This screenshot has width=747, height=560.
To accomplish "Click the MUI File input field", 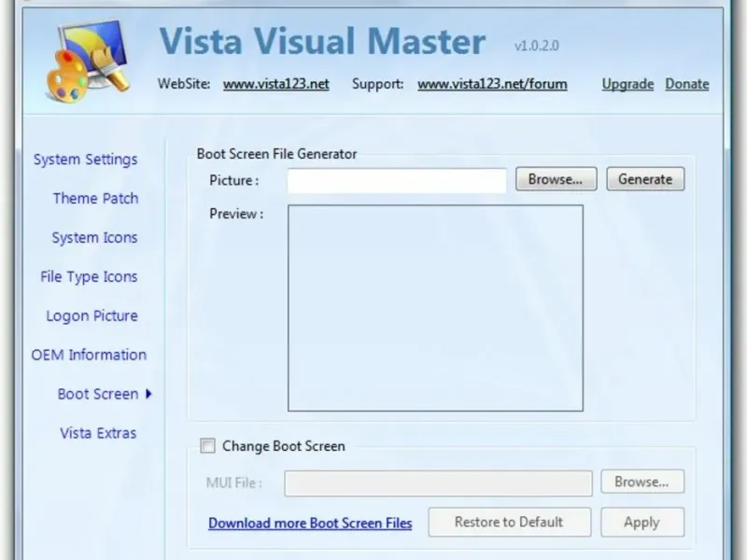I will (438, 483).
